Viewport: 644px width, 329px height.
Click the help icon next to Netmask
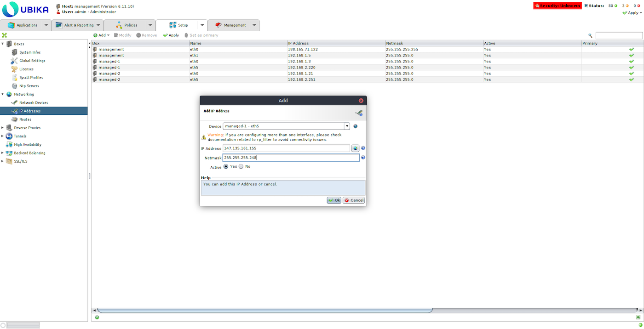click(x=363, y=158)
